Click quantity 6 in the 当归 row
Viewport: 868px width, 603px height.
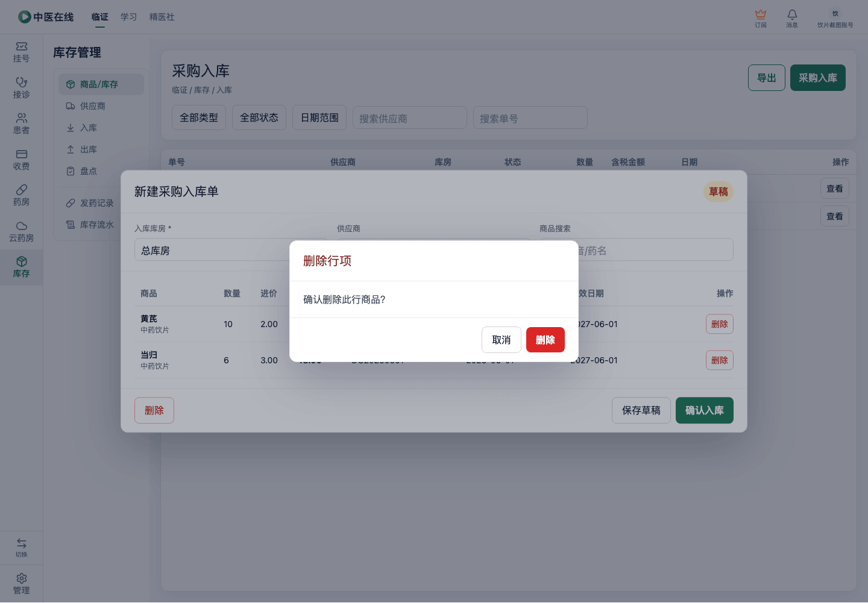226,360
